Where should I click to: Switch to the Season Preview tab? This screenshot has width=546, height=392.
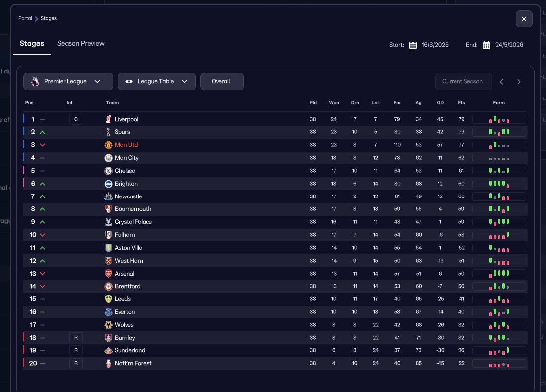[x=81, y=44]
